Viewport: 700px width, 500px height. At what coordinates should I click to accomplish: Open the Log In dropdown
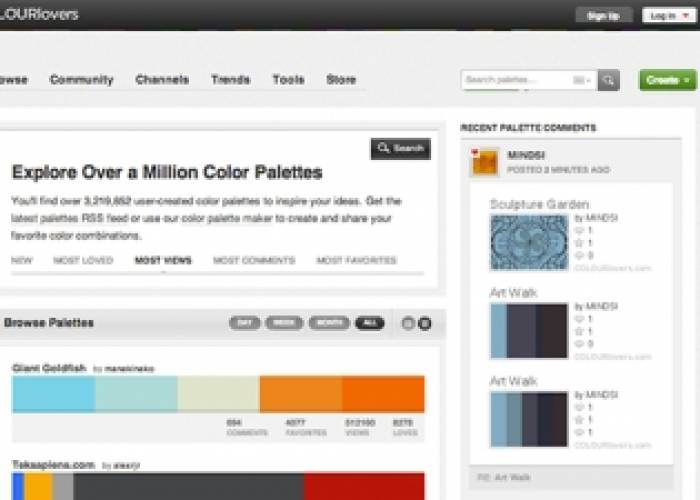(669, 16)
